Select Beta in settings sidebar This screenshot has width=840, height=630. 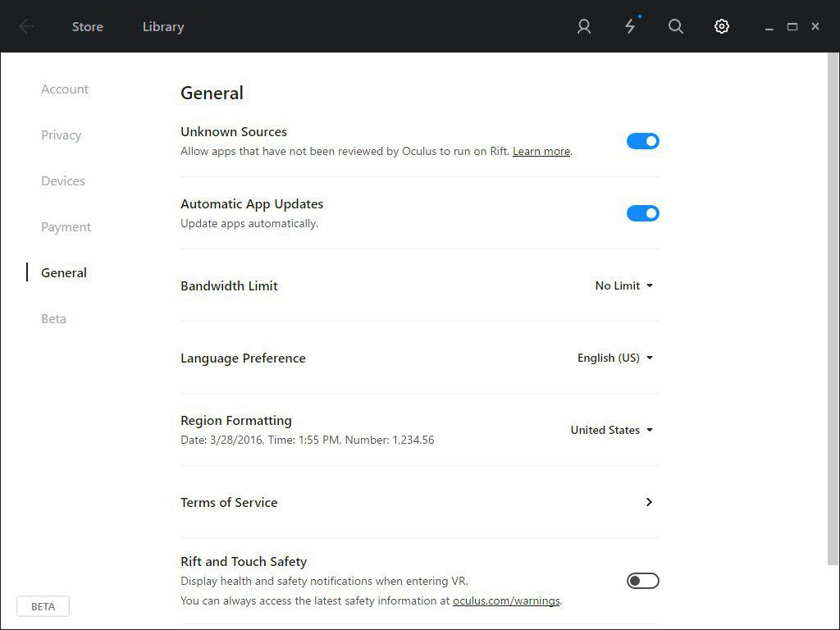[x=53, y=319]
